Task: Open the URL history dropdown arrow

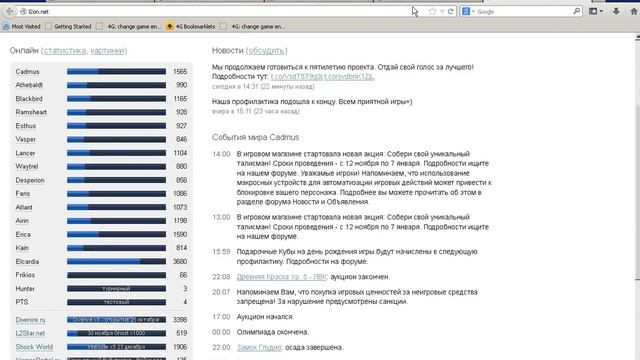Action: pos(442,12)
